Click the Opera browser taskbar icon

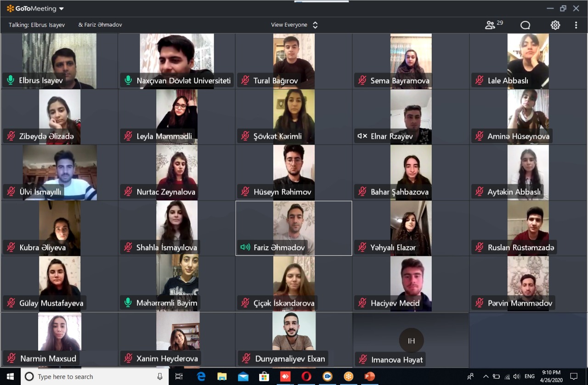pyautogui.click(x=306, y=377)
